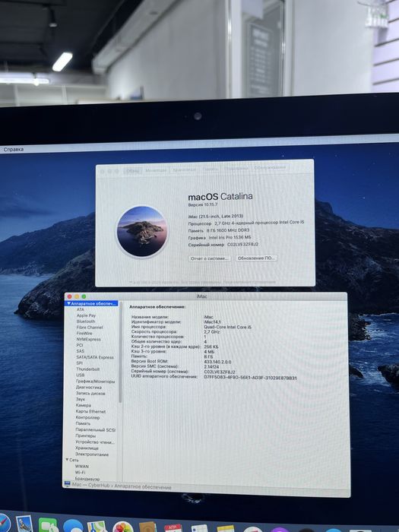Select Графика/Мониторы in the sidebar

coord(95,382)
